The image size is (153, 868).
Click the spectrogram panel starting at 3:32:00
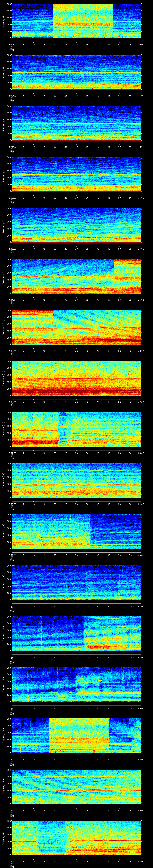(76, 174)
